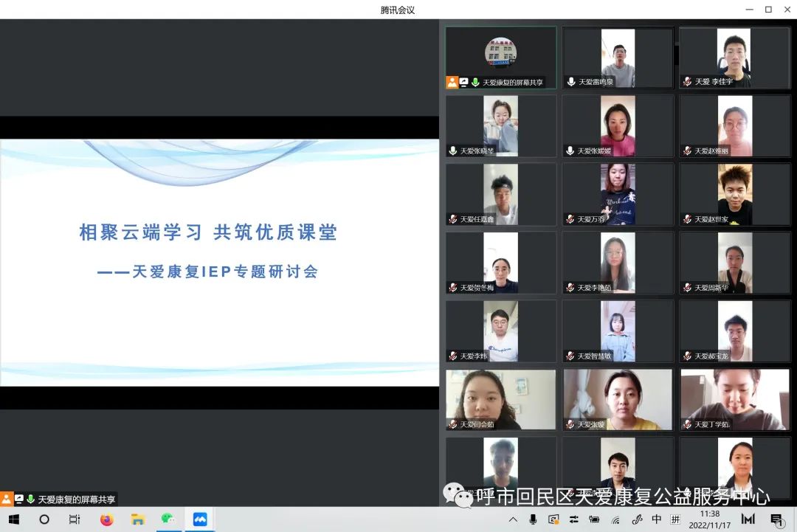797x532 pixels.
Task: Toggle the microphone icon for 天爱张媛媛
Action: (x=570, y=151)
